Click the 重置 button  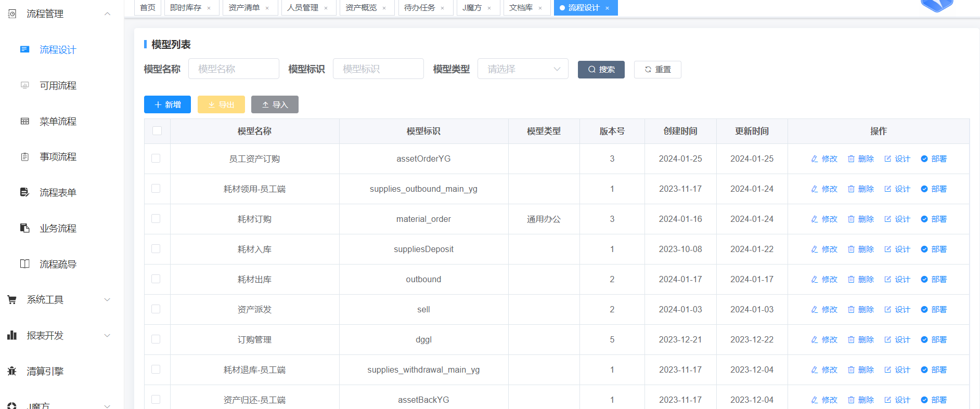657,70
